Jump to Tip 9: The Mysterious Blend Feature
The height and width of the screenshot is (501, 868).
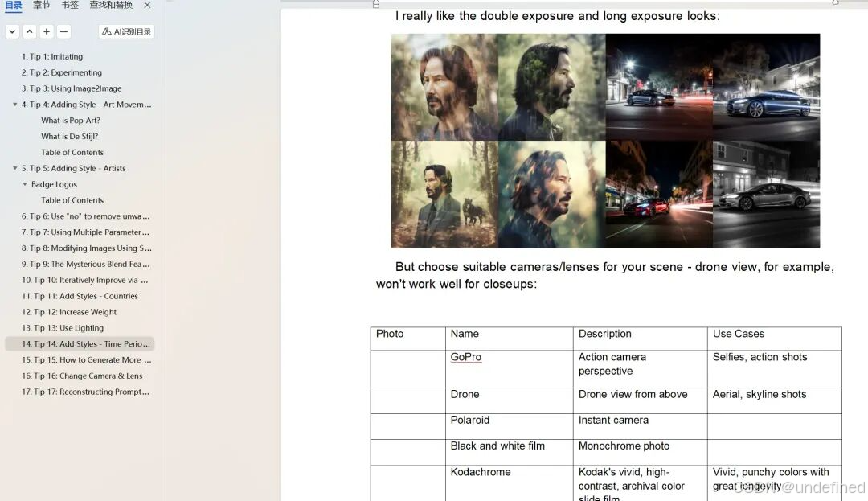[x=86, y=265]
